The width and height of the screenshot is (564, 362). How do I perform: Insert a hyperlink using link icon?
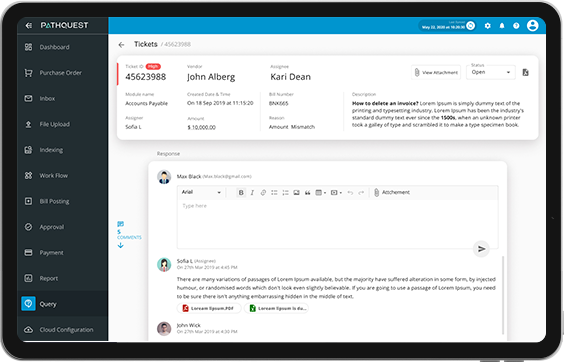[263, 193]
